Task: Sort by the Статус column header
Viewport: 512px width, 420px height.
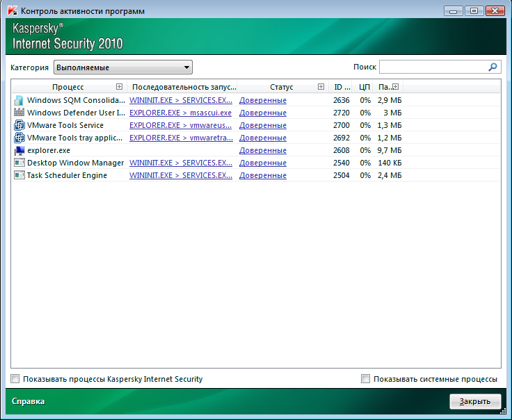Action: [x=282, y=87]
